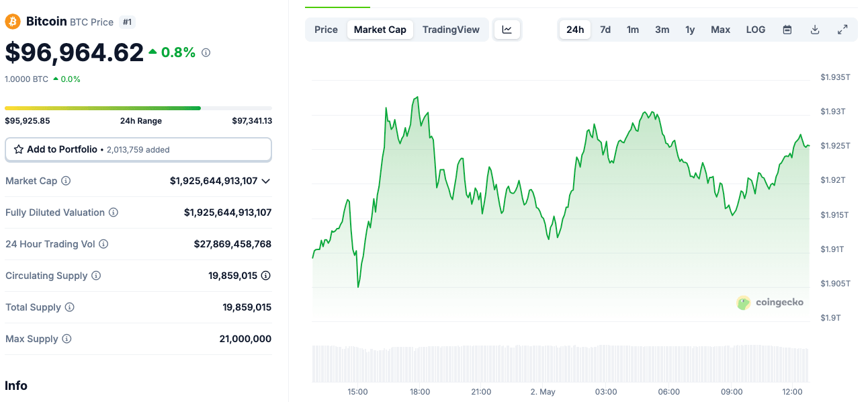Toggle logarithmic scale with the LOG button

(755, 30)
